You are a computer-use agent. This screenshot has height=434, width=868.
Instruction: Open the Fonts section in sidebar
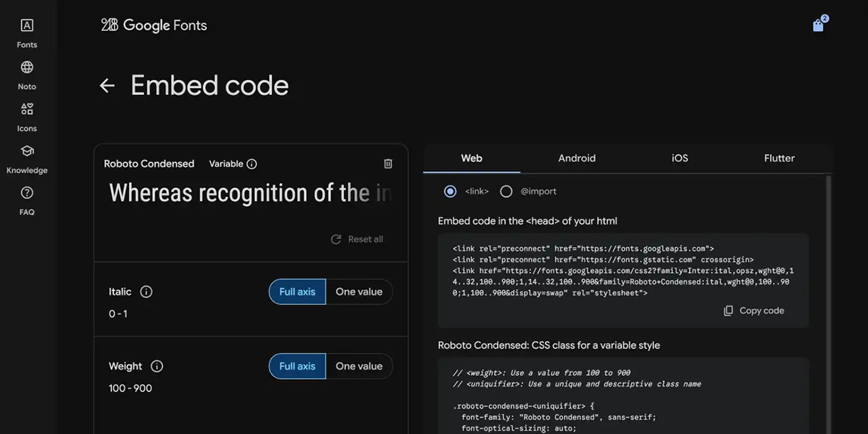click(27, 26)
